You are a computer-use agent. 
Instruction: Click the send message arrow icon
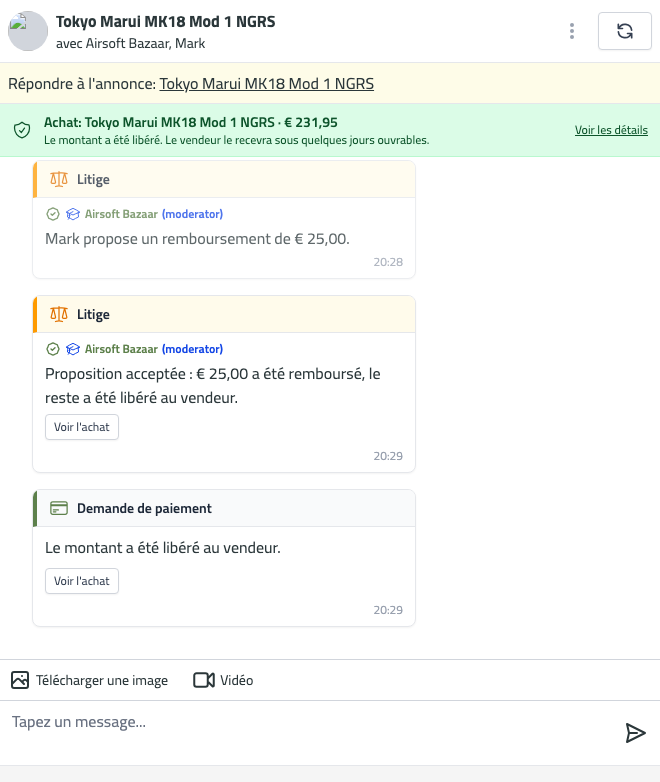(x=636, y=733)
